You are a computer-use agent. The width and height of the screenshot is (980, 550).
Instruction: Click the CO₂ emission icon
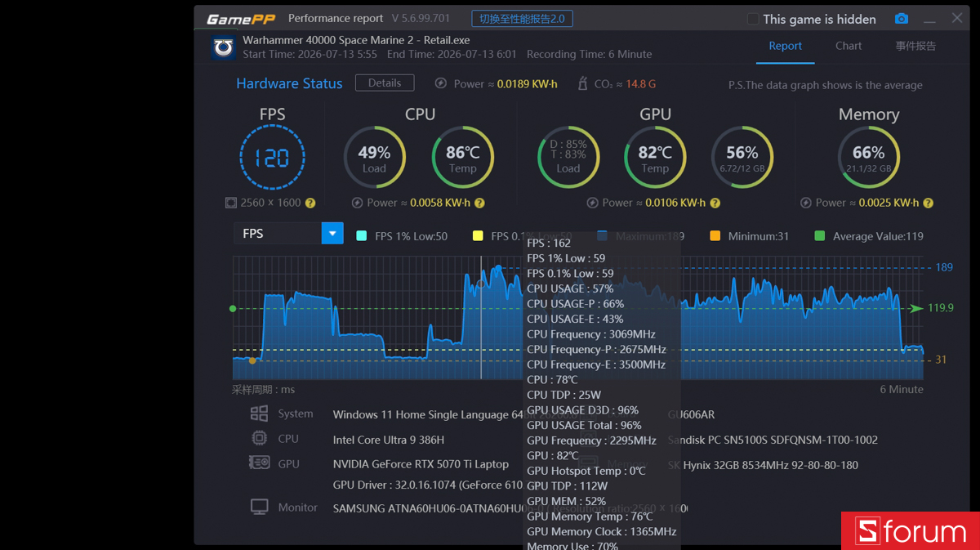[582, 83]
